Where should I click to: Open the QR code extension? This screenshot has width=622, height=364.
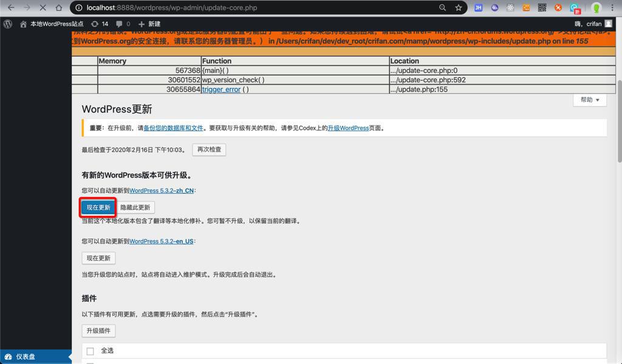pyautogui.click(x=542, y=7)
